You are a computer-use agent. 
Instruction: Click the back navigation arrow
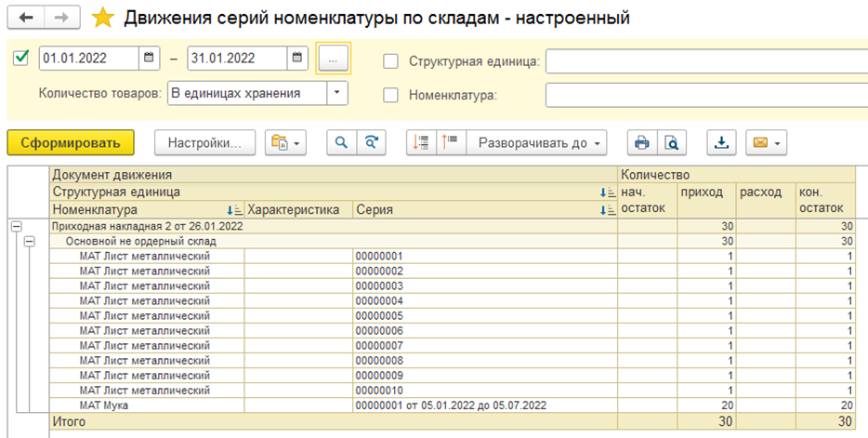click(x=25, y=18)
